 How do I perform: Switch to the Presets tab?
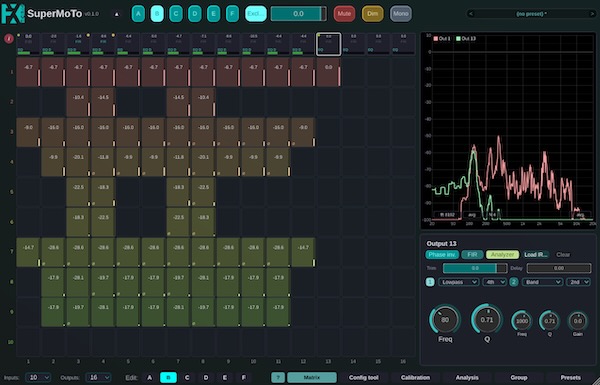[571, 377]
